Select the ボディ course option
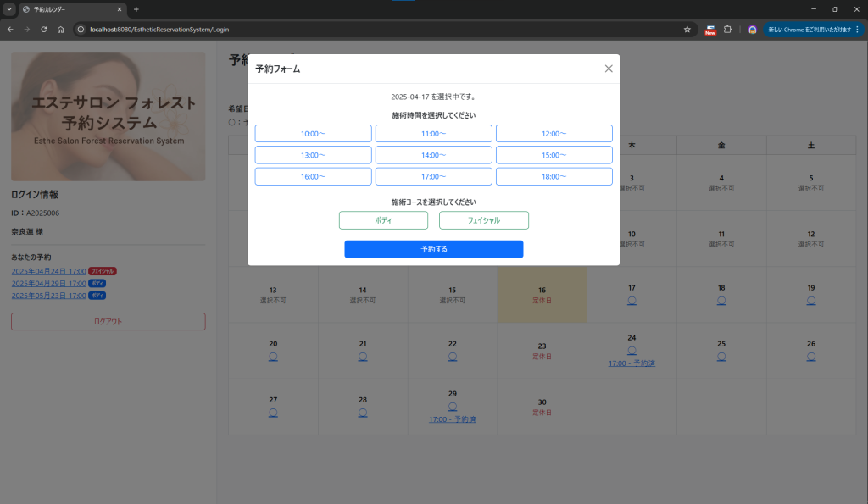The width and height of the screenshot is (868, 504). coord(383,220)
